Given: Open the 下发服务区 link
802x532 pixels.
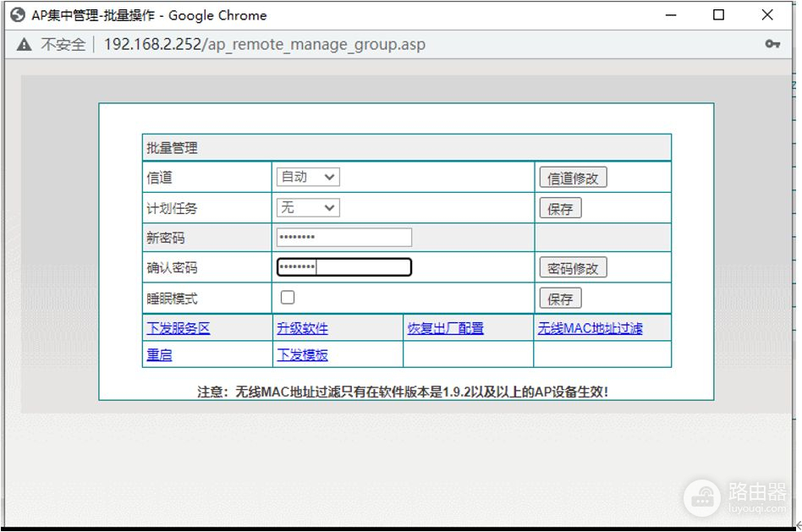Looking at the screenshot, I should pyautogui.click(x=178, y=328).
